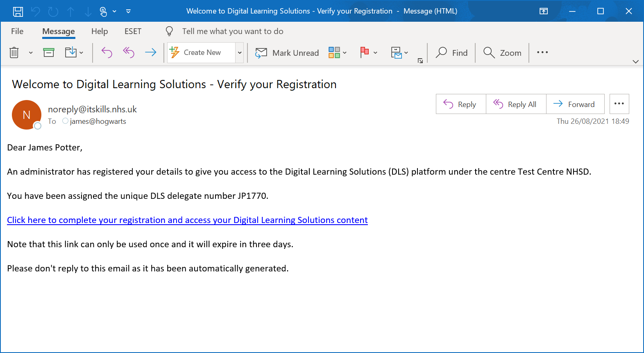Open ribbon more commands ellipsis
Screen dimensions: 644x353
click(542, 52)
